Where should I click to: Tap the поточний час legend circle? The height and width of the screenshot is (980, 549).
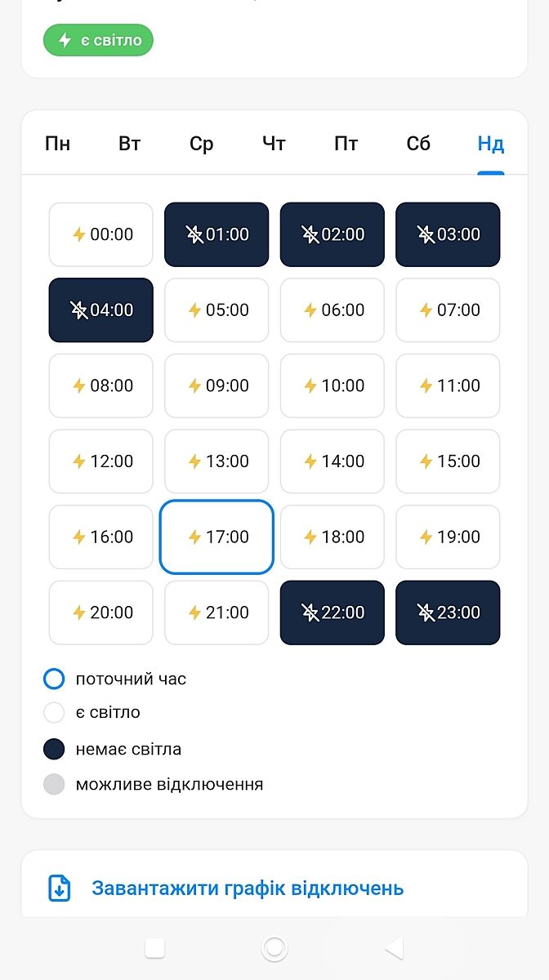click(54, 679)
